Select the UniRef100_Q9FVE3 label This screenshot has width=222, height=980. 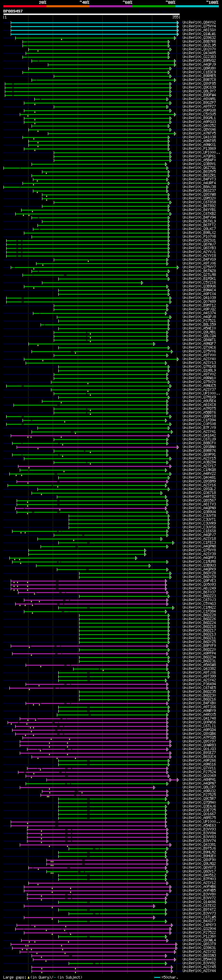pyautogui.click(x=199, y=581)
